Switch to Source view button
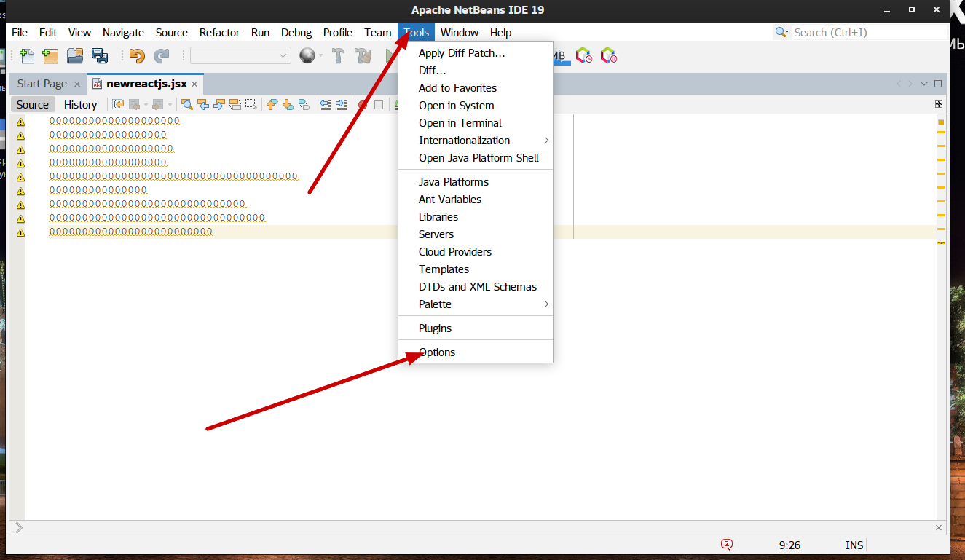Viewport: 965px width, 560px height. pyautogui.click(x=33, y=105)
